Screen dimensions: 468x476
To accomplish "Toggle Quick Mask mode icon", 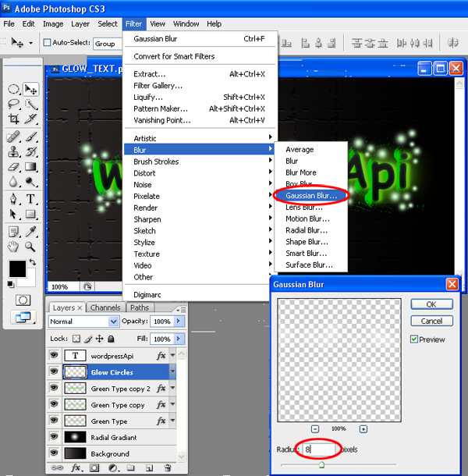I will 23,300.
